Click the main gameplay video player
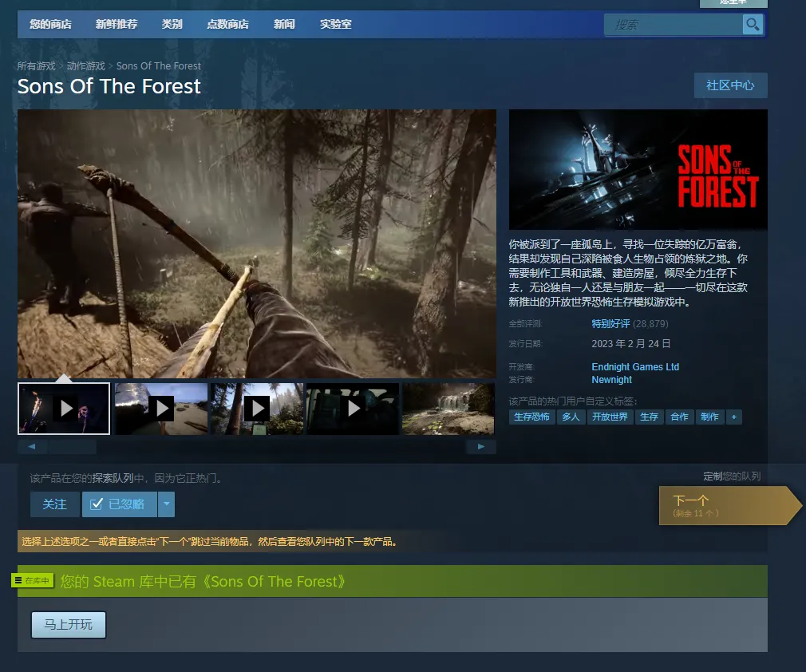Screen dimensions: 806x672 (257, 243)
